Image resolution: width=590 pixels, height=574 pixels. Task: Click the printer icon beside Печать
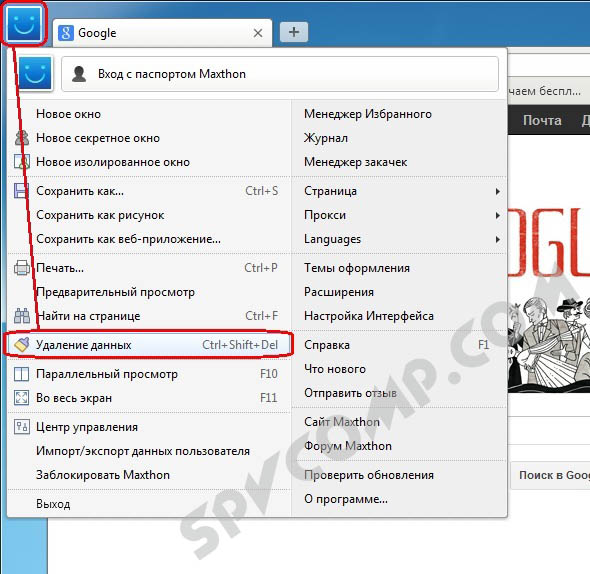click(22, 268)
